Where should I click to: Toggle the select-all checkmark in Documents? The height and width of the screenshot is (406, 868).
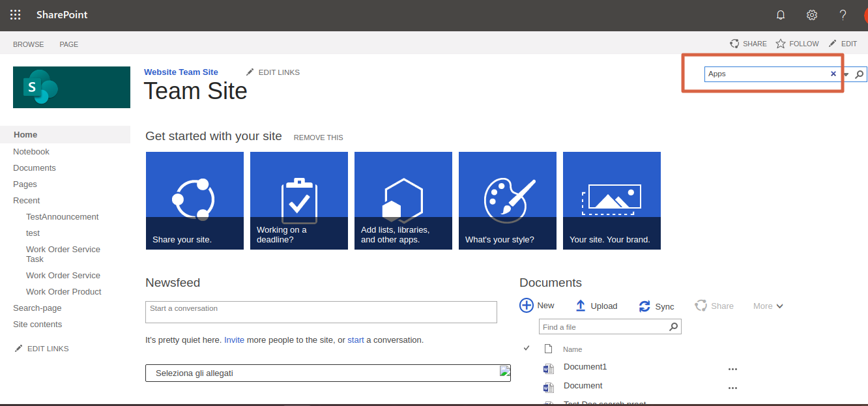point(527,349)
